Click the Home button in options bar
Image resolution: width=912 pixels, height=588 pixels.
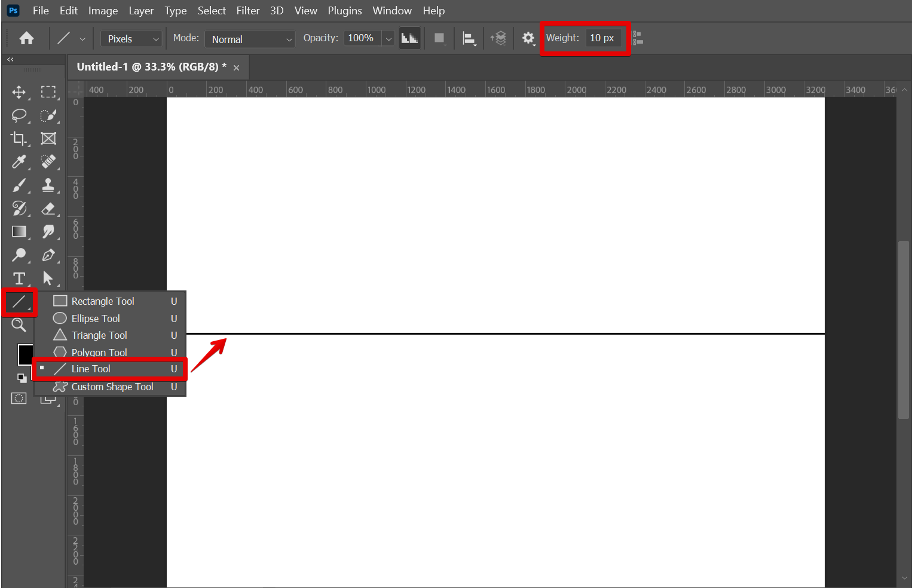click(26, 39)
